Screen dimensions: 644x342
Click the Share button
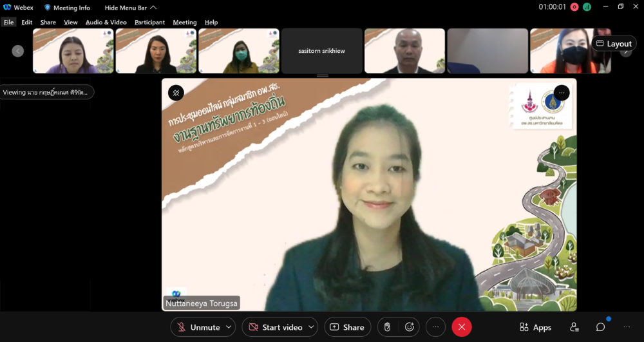(347, 327)
